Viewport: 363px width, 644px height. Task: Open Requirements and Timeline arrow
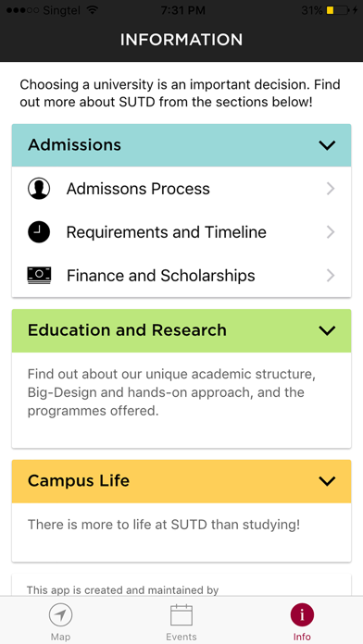331,232
